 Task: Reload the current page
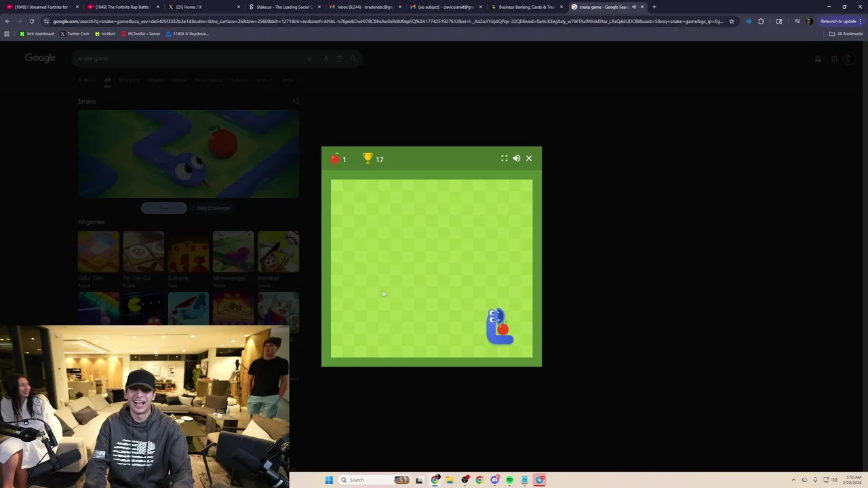coord(31,21)
